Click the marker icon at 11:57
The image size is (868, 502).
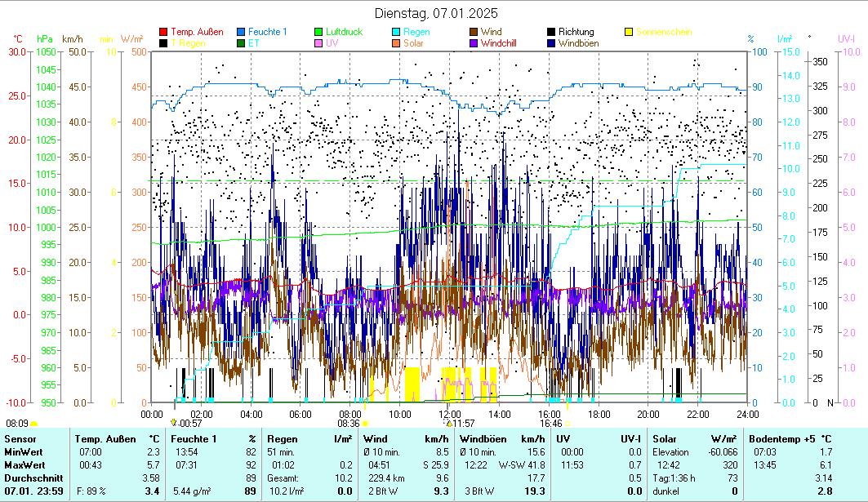[448, 423]
